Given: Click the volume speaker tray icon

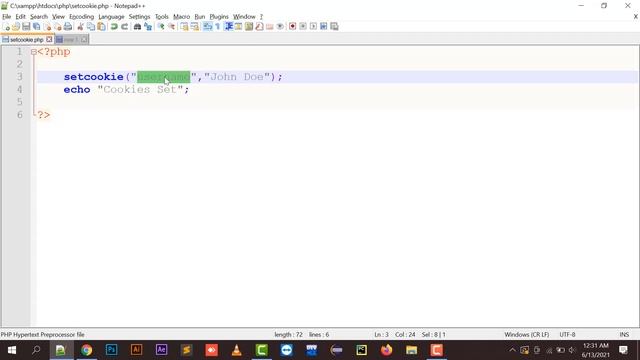Looking at the screenshot, I should pos(572,350).
